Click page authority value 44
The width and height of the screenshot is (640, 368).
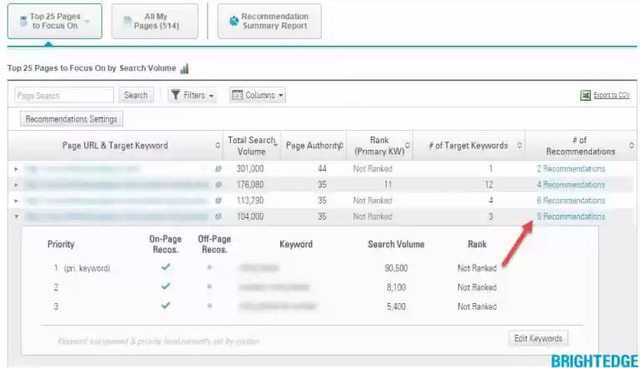pos(322,169)
